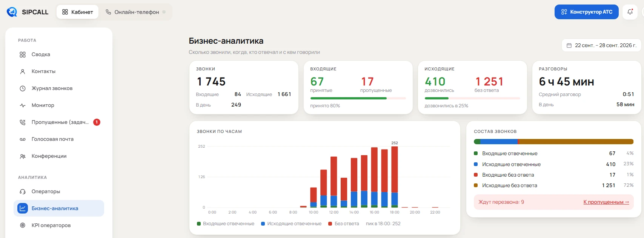Open Операторы headset icon

coord(23,192)
